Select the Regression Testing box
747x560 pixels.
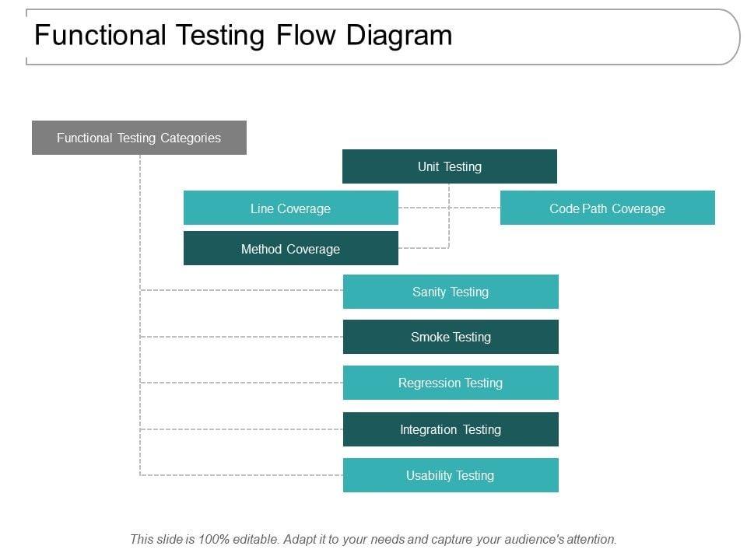pos(451,383)
